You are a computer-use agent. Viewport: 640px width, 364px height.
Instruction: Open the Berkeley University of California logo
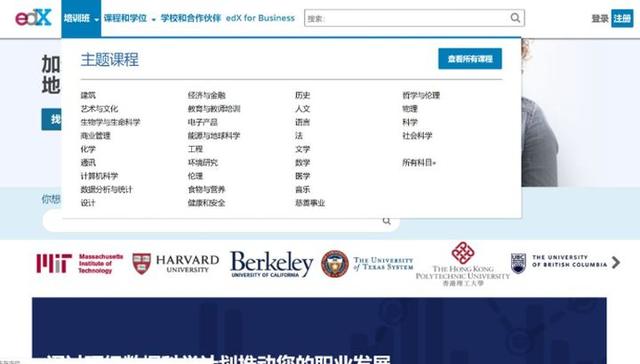(271, 264)
